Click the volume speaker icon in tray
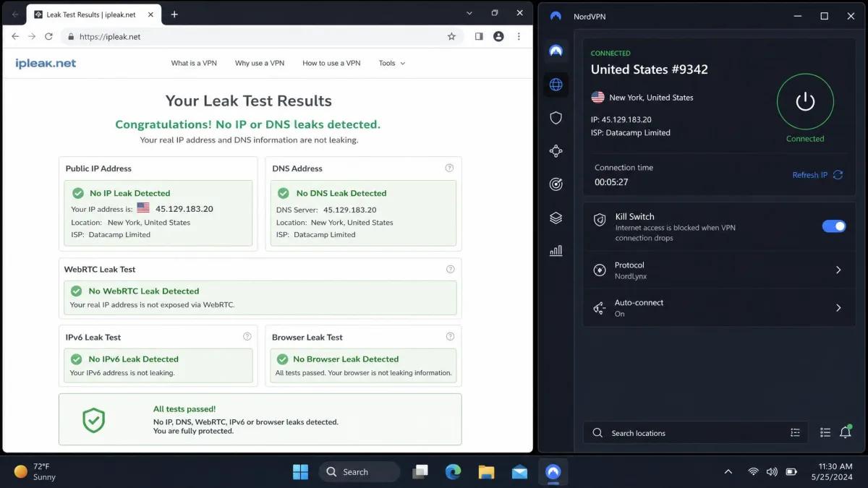 (x=772, y=472)
